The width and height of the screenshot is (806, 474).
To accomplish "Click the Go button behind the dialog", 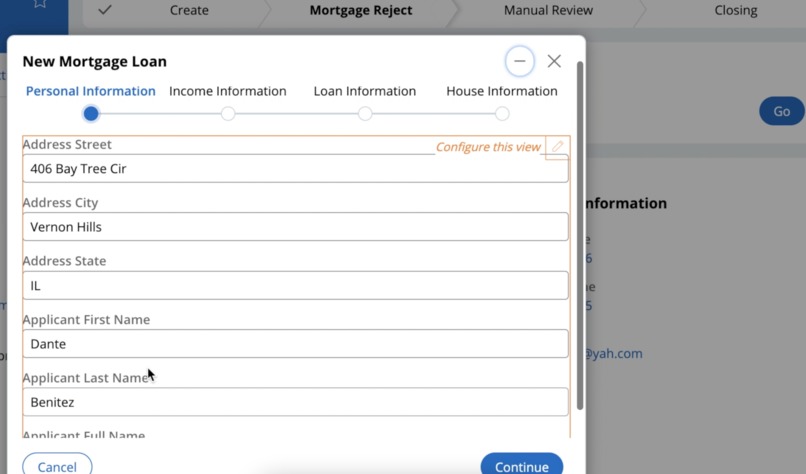I will pyautogui.click(x=782, y=111).
